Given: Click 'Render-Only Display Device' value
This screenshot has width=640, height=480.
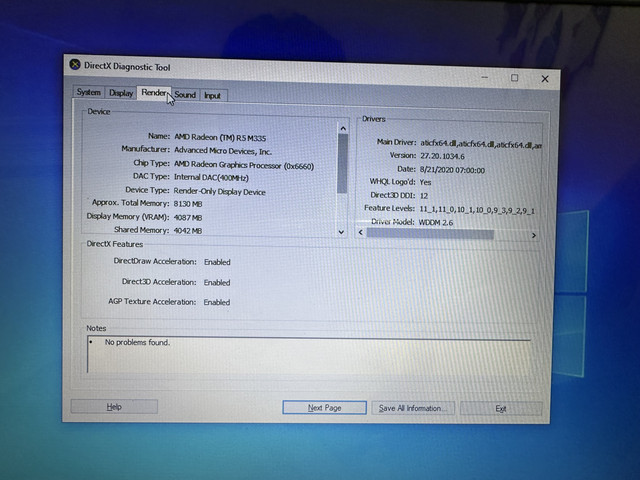Looking at the screenshot, I should click(x=219, y=191).
